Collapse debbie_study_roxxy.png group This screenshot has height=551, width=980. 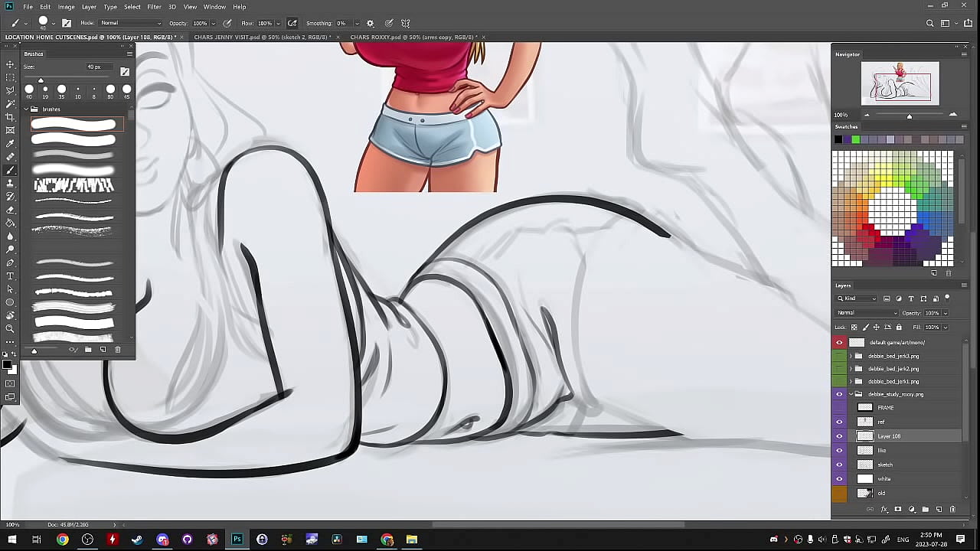[850, 394]
